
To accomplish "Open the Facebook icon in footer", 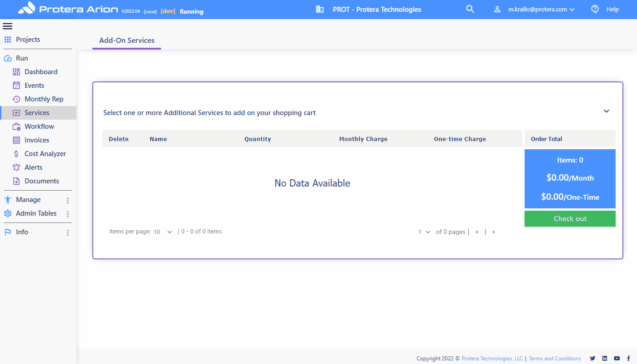I will [628, 359].
